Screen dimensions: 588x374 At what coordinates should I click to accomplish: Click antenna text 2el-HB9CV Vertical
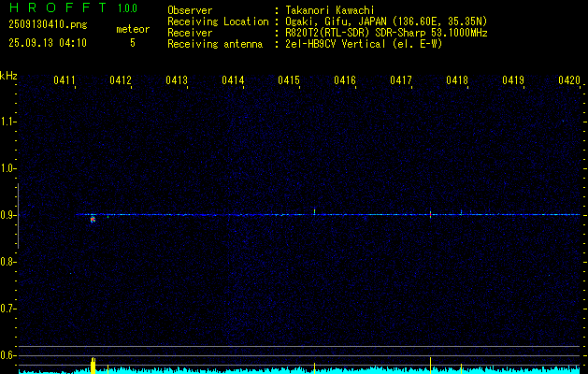[x=336, y=44]
